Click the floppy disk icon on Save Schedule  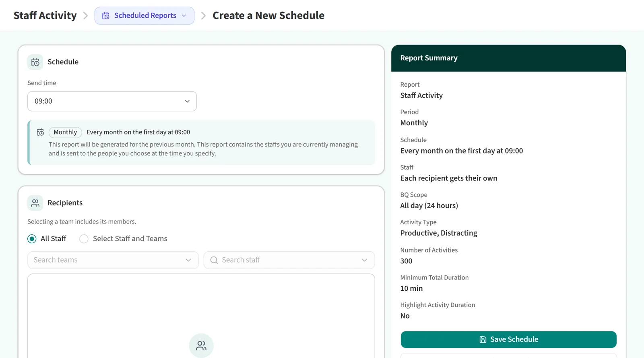[x=483, y=339]
